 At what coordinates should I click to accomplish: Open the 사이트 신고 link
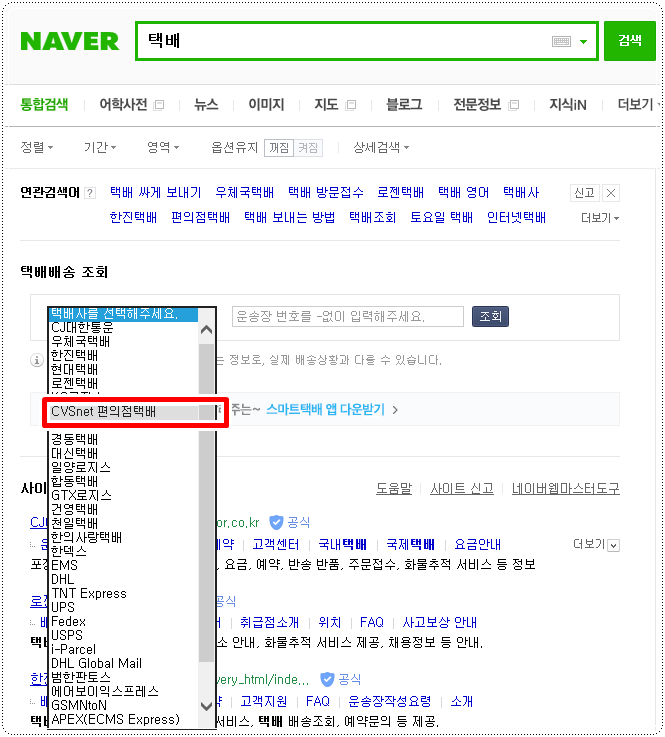[x=462, y=489]
